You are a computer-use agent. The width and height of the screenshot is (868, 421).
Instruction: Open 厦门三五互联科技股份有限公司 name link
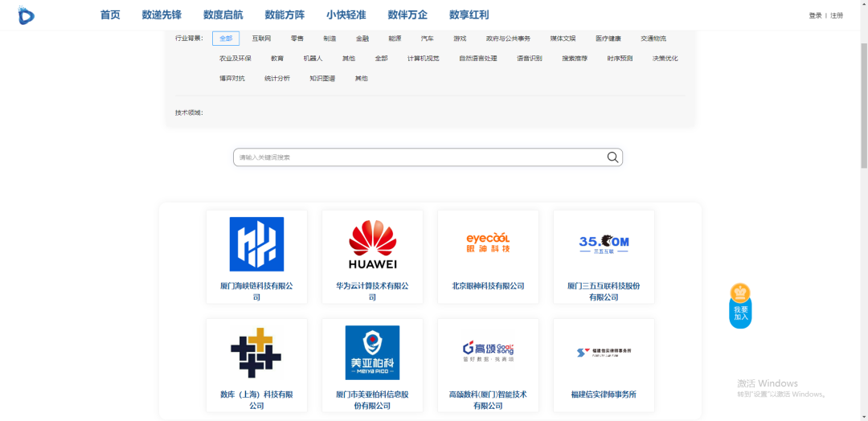[604, 292]
